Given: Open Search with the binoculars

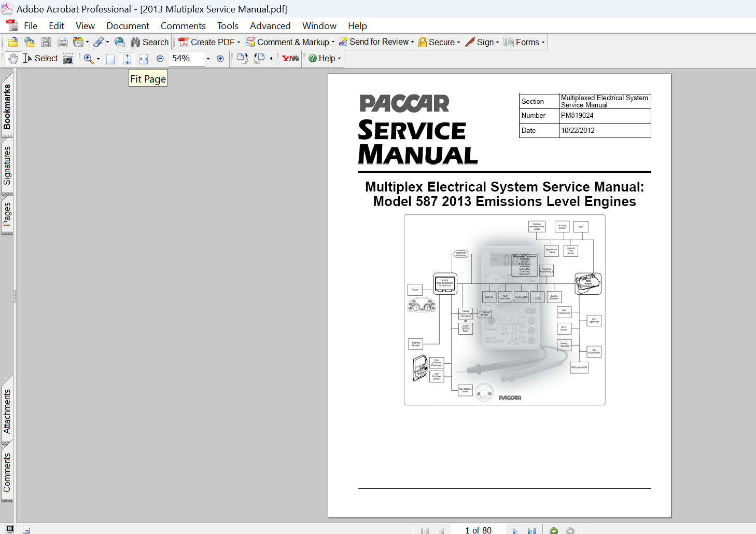Looking at the screenshot, I should pyautogui.click(x=149, y=42).
